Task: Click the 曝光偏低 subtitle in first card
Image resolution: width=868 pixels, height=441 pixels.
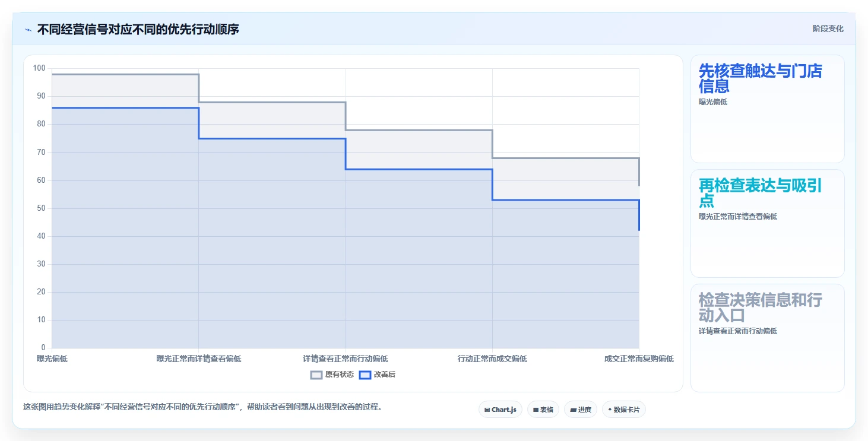Action: click(713, 102)
